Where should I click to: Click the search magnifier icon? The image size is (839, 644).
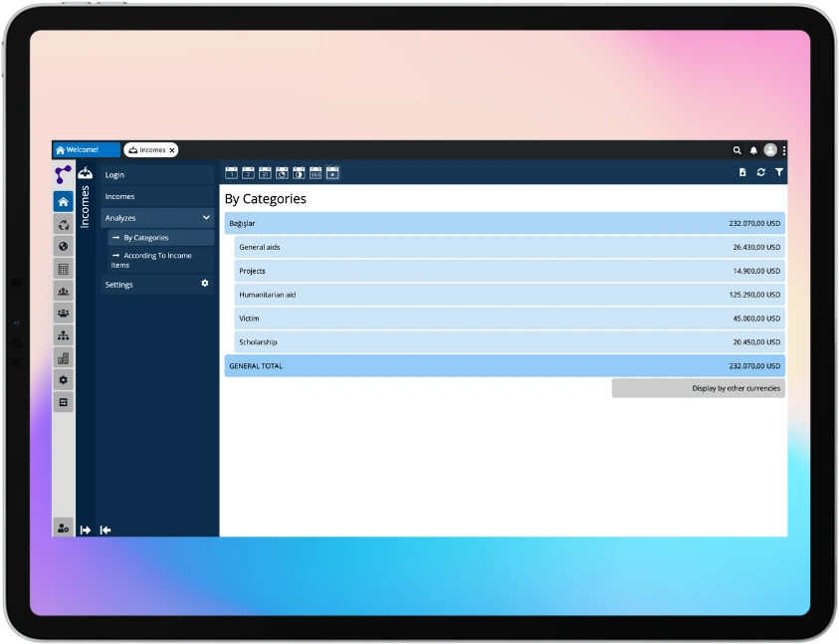pos(737,150)
